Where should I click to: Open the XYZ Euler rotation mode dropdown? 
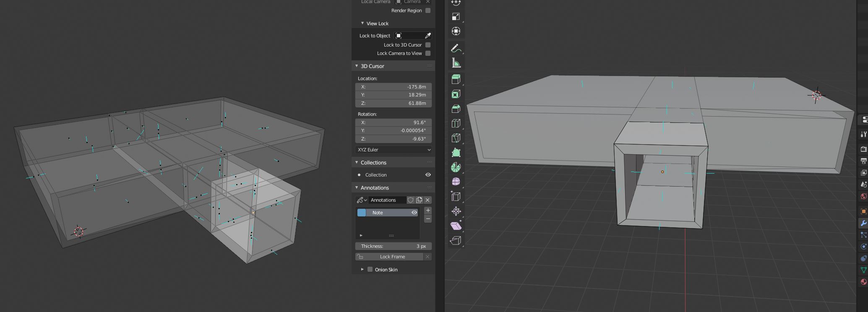click(393, 150)
